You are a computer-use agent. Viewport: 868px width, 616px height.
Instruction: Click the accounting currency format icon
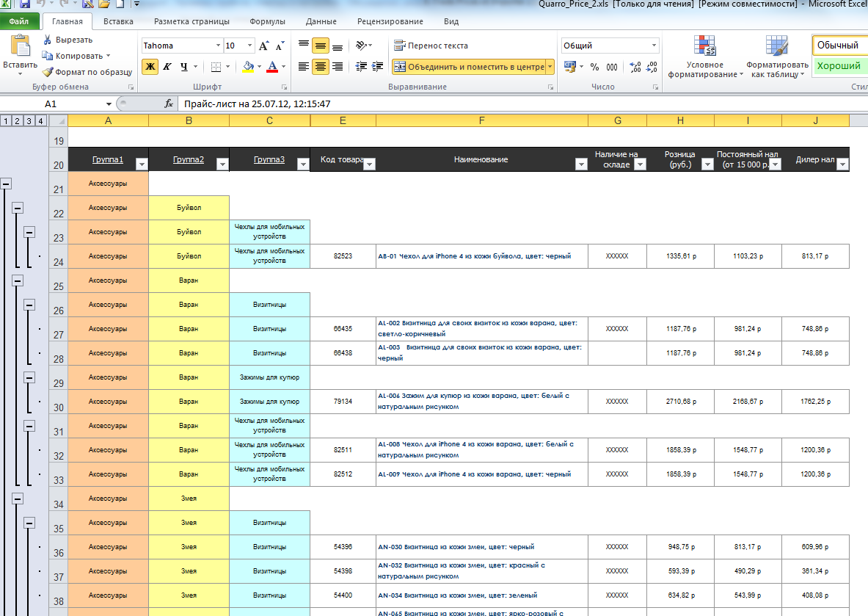pyautogui.click(x=569, y=67)
